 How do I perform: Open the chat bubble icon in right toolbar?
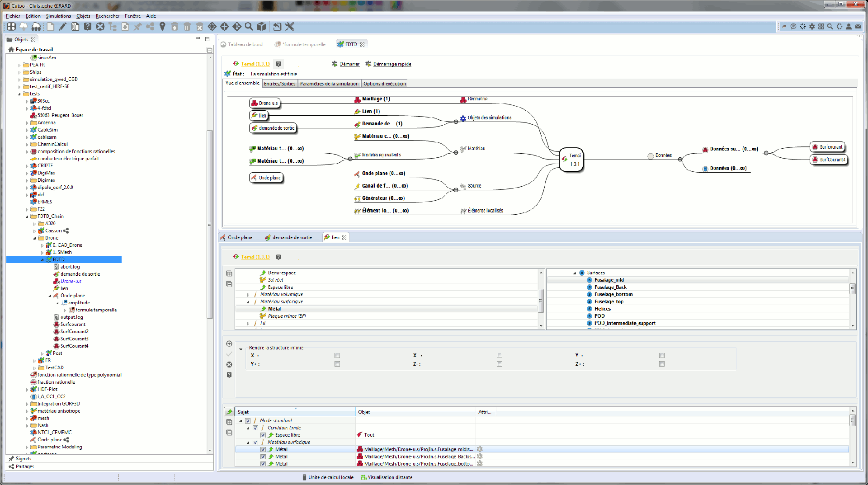[x=793, y=27]
